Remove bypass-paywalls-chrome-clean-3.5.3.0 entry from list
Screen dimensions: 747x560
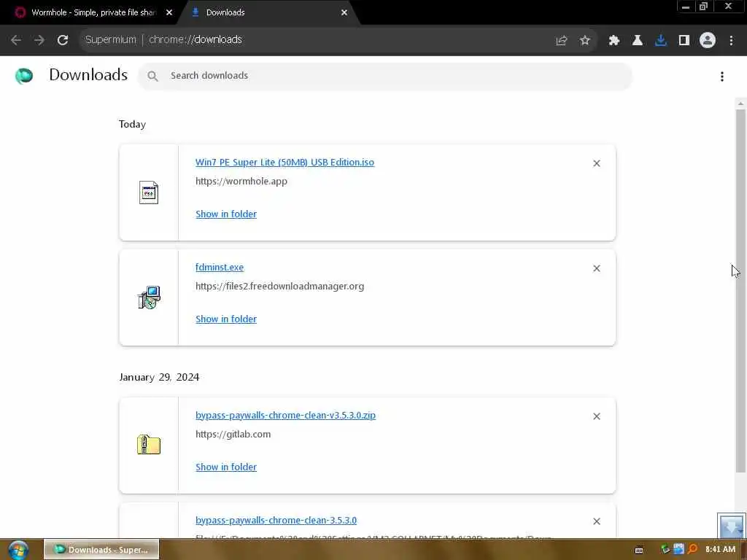(597, 521)
